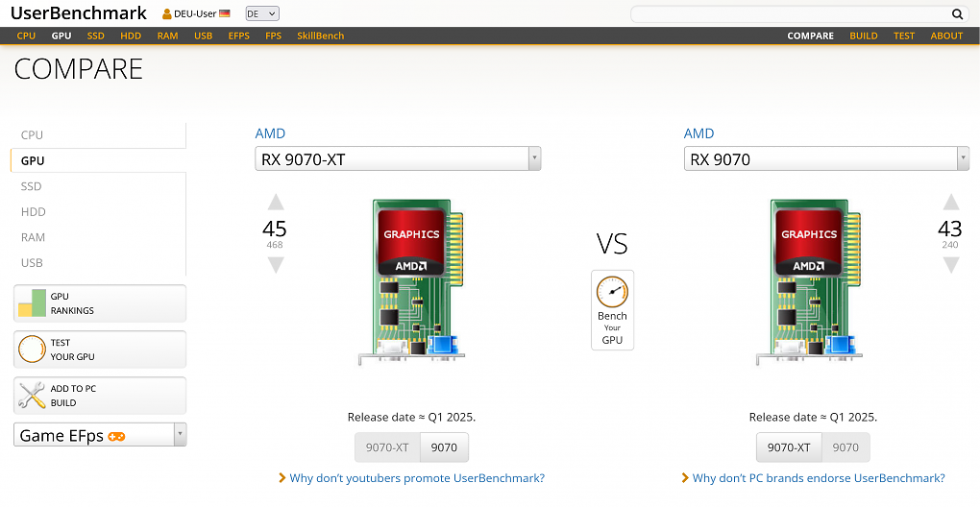Click the RX 9070-XT graphics card image
Viewport: 980px width, 507px height.
pos(411,282)
